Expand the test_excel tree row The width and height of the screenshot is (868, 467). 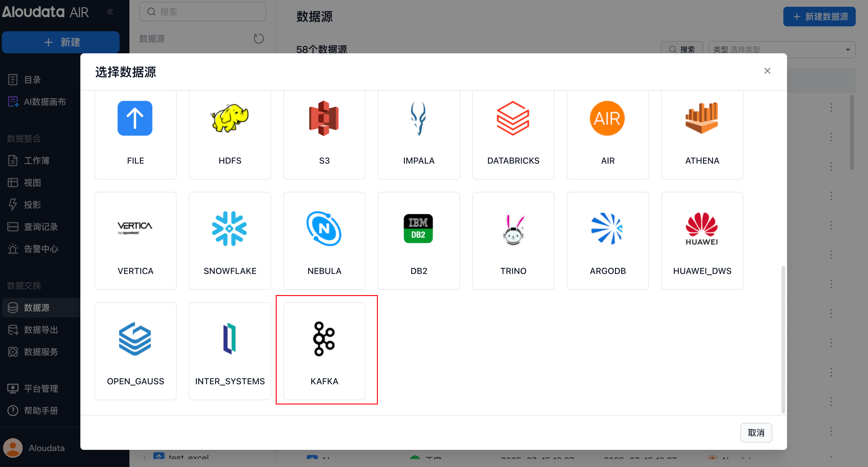point(144,457)
